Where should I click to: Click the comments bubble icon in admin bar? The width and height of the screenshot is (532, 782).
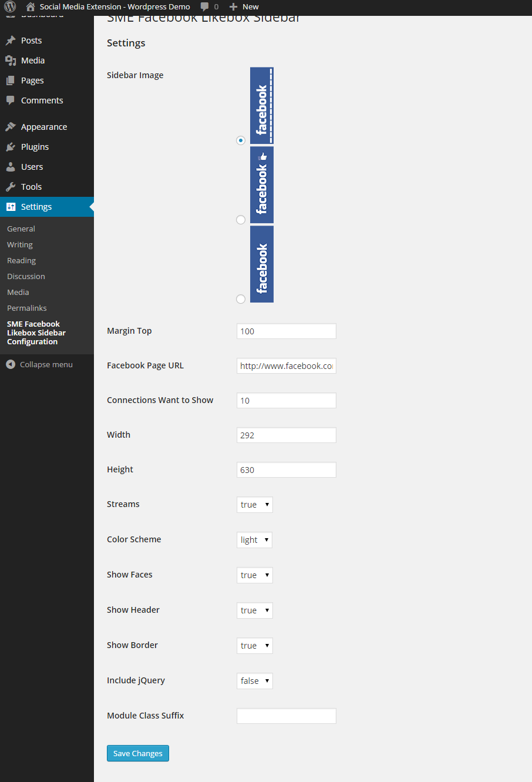pyautogui.click(x=204, y=7)
